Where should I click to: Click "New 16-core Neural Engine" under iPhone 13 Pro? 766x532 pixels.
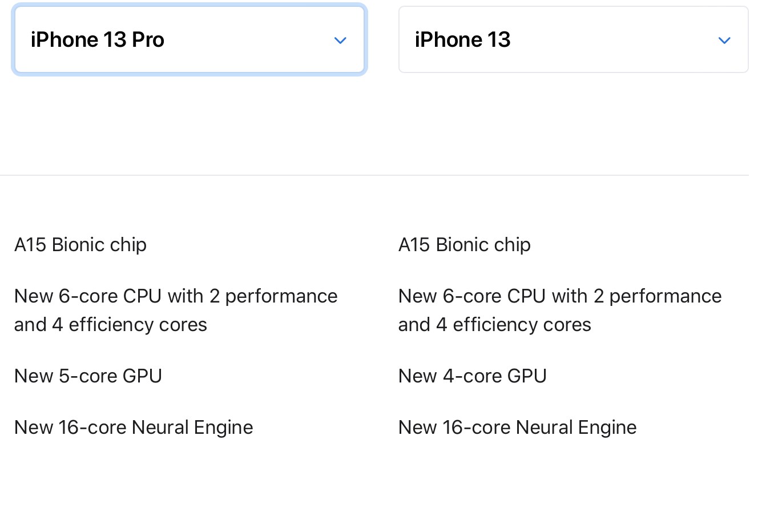coord(134,428)
